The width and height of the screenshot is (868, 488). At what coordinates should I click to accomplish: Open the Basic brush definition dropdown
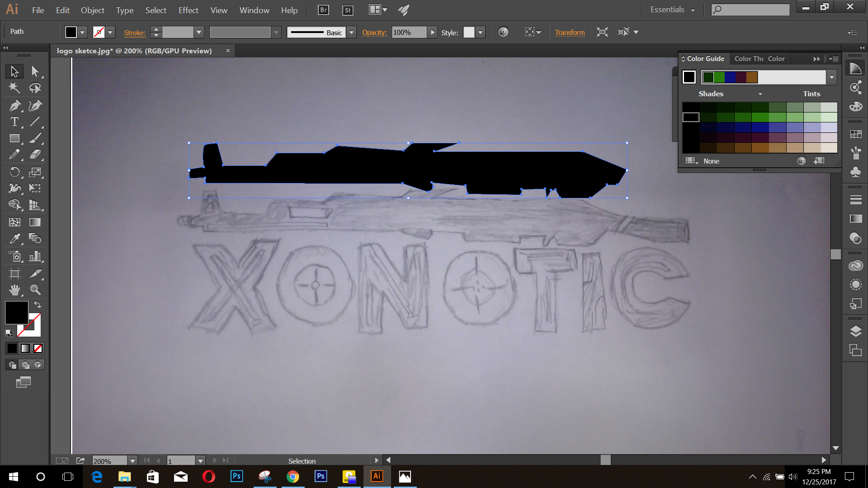[352, 32]
